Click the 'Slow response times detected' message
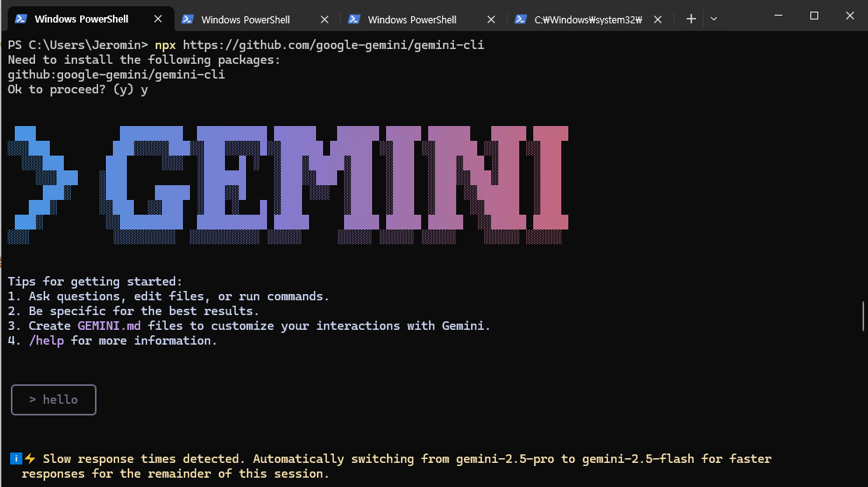Viewport: 868px width, 487px height. [x=390, y=466]
